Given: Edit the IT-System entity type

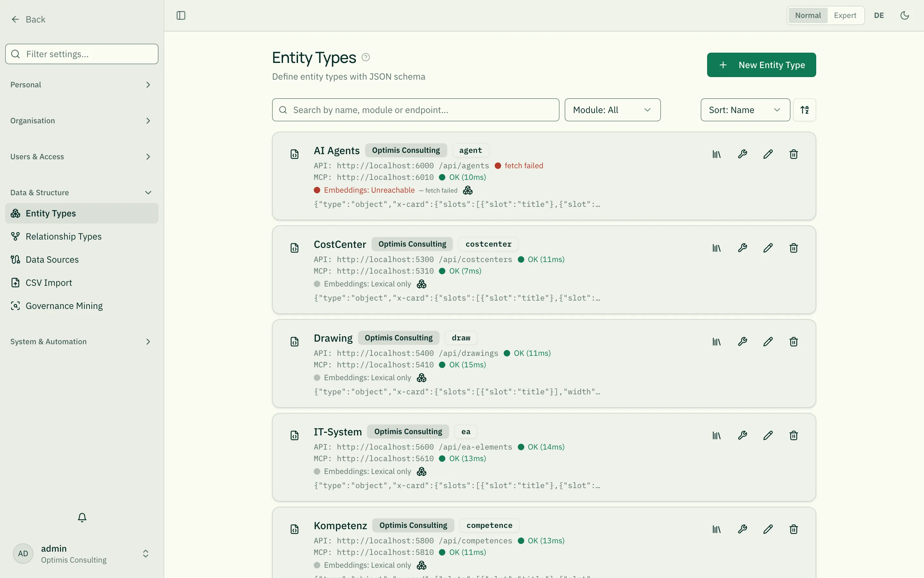Looking at the screenshot, I should (768, 435).
